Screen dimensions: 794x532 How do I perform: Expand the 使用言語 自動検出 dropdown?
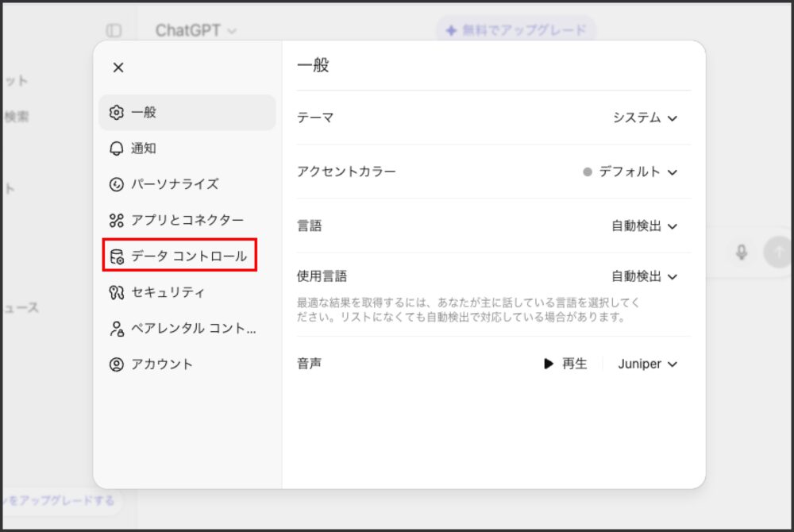click(x=644, y=276)
